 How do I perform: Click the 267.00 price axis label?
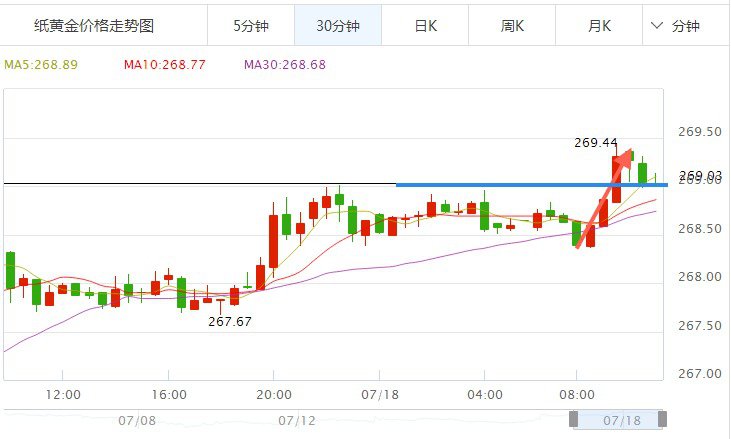point(700,373)
